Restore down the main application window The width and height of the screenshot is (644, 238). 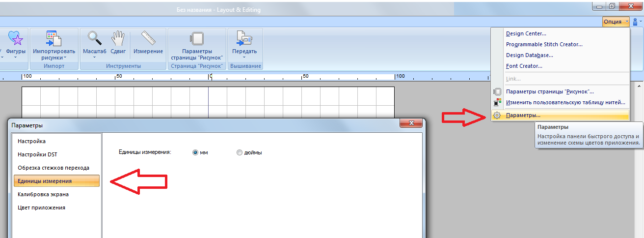[x=612, y=6]
